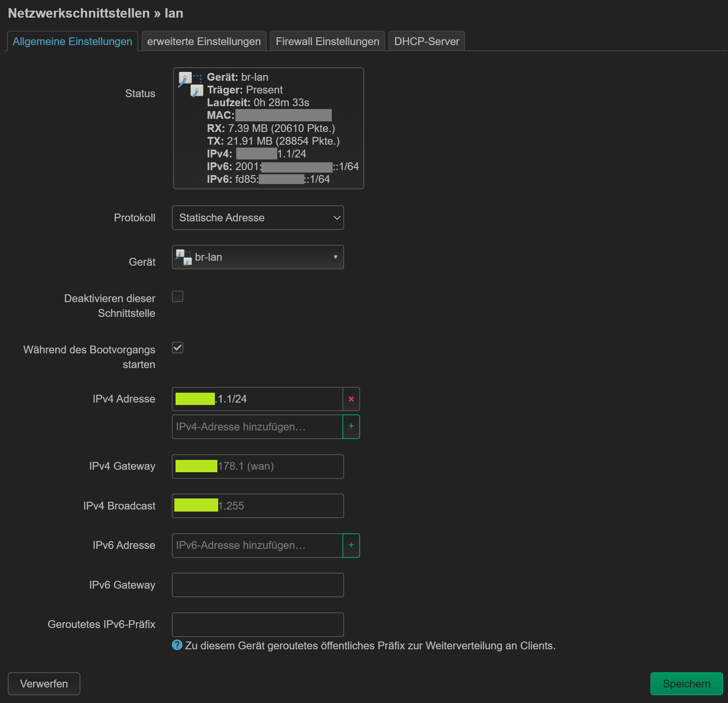Go to the DHCP-Server tab
The image size is (728, 703).
(x=427, y=41)
